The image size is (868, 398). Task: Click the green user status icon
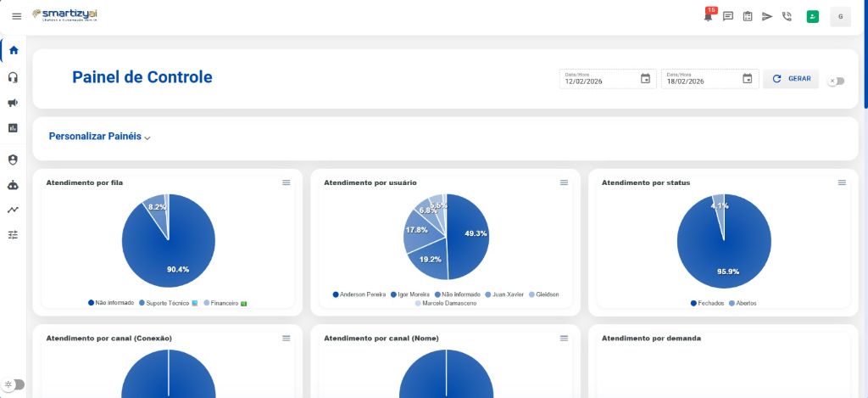click(x=812, y=17)
